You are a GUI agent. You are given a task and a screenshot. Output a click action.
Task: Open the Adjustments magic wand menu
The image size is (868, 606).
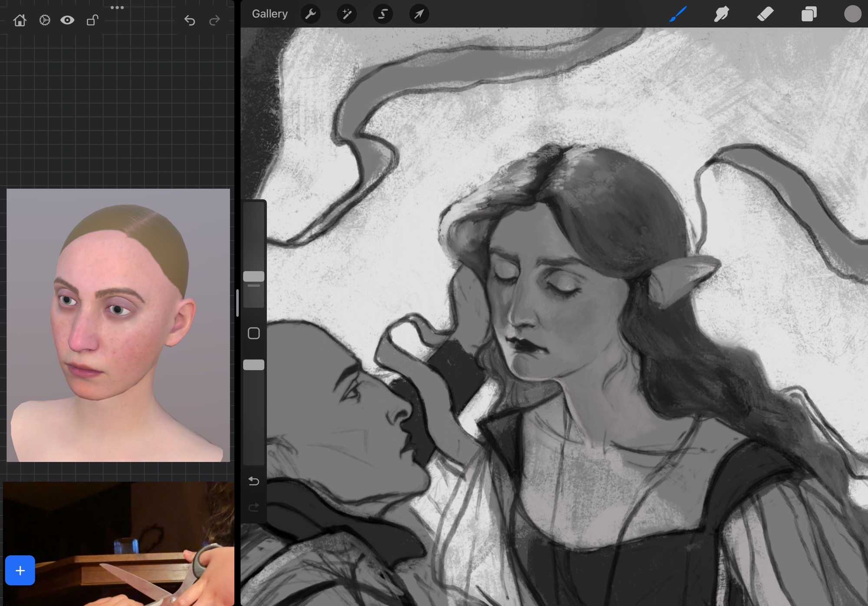click(347, 14)
